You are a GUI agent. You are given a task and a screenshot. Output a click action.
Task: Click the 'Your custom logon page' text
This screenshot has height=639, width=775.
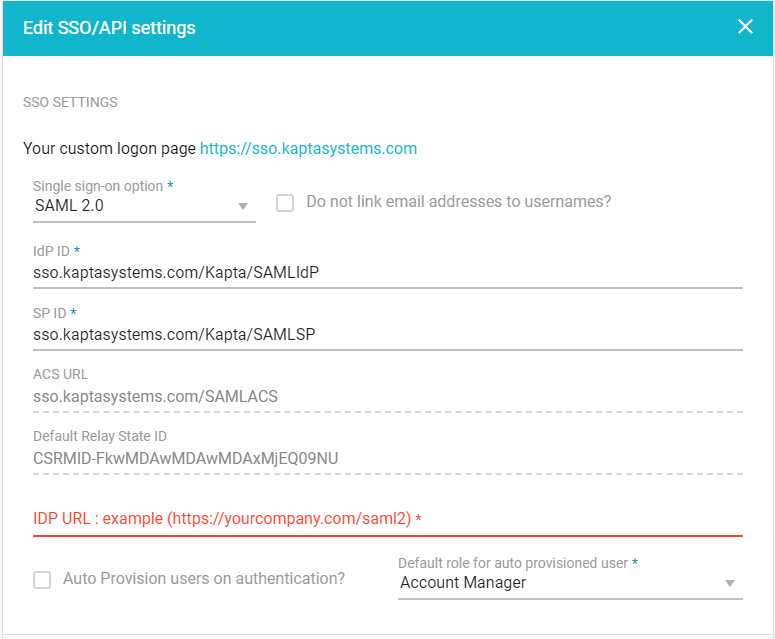[x=109, y=149]
